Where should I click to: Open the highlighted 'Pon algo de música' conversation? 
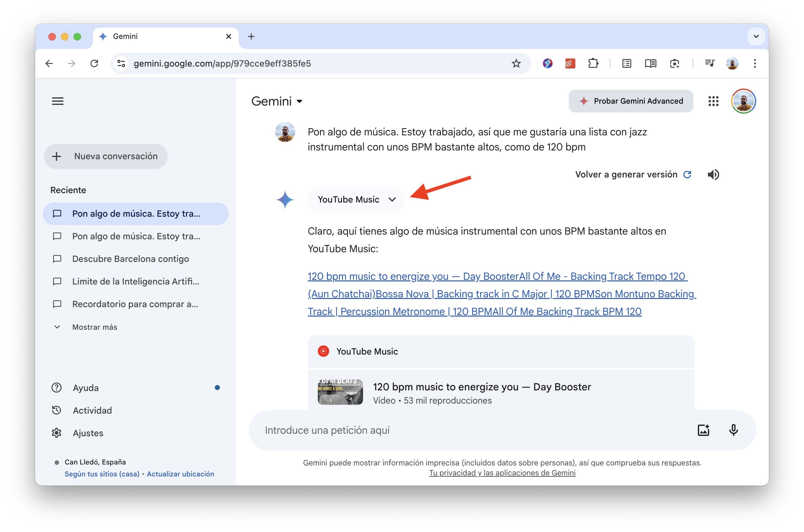(135, 214)
